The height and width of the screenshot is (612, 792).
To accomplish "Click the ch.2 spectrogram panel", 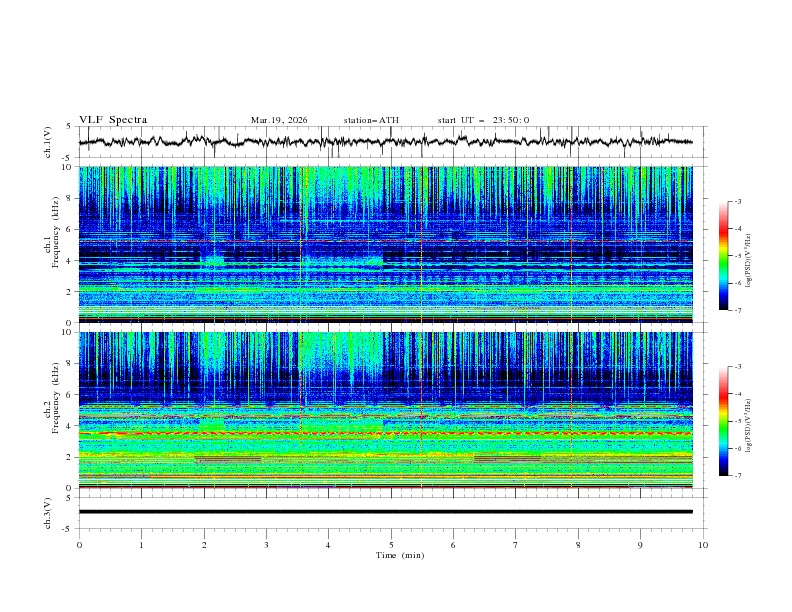I will click(385, 410).
